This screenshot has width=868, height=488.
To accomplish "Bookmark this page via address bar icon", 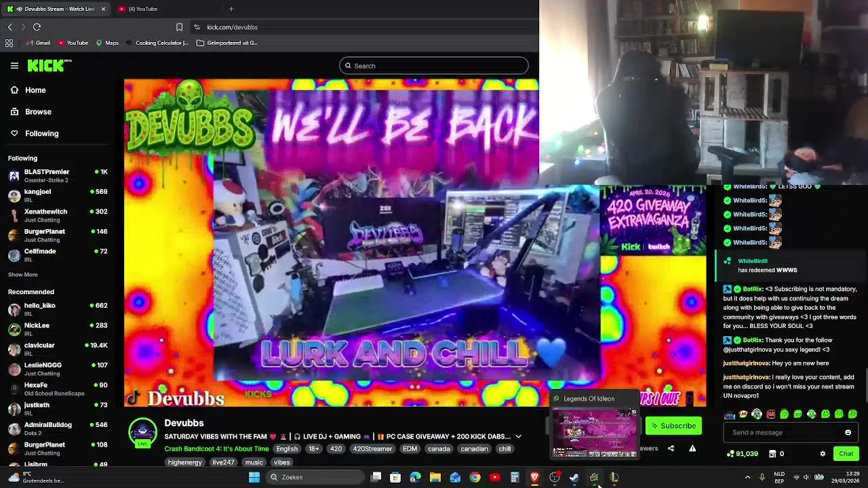I will pos(179,27).
